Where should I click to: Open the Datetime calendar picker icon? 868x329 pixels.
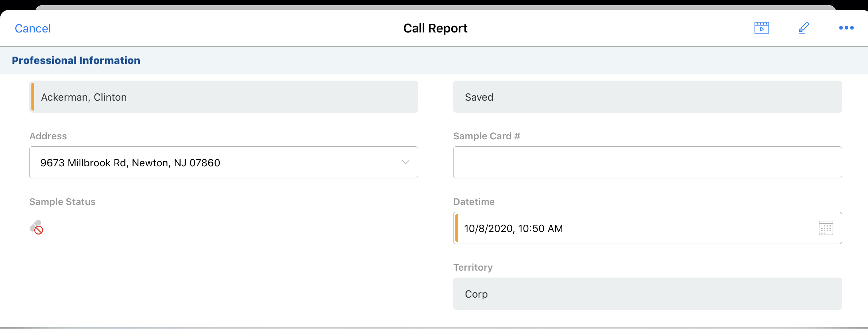coord(826,228)
